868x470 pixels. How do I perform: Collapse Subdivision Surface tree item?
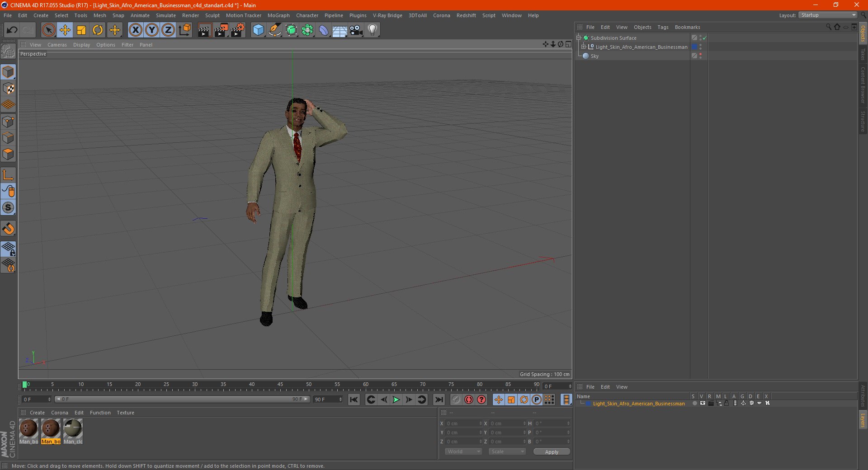pos(578,38)
